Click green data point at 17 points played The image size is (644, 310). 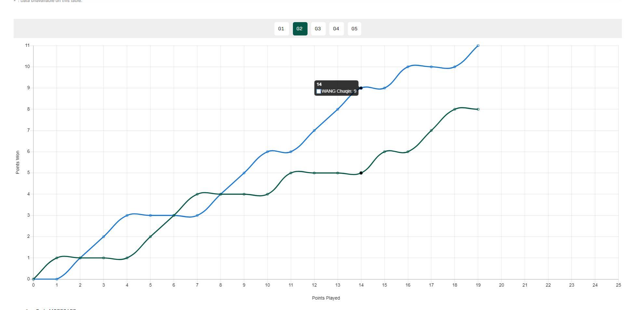click(x=431, y=130)
